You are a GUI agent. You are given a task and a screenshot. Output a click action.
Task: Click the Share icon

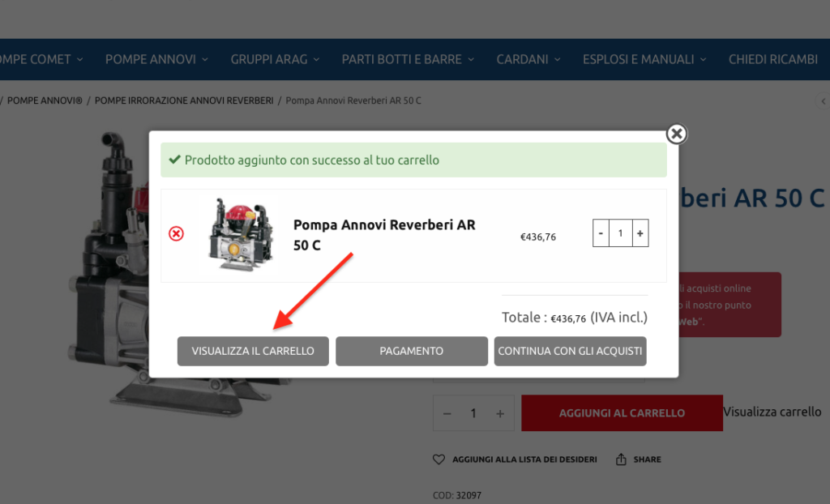(x=621, y=459)
